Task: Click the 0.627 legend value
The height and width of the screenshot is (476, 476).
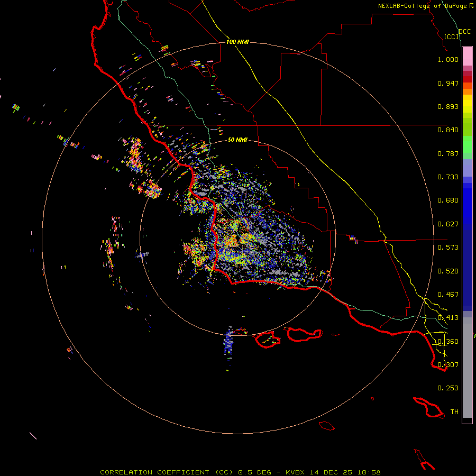Action: 448,224
